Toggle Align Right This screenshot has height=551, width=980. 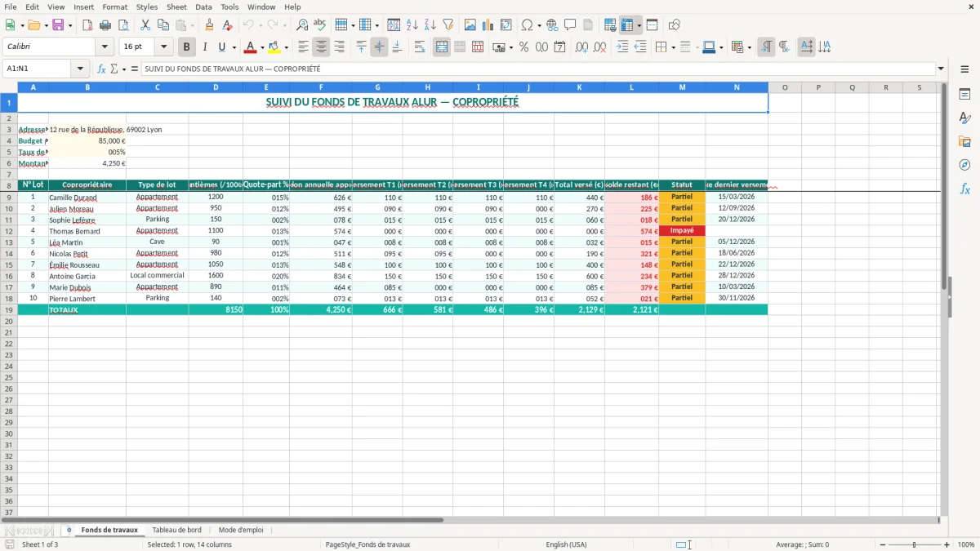pos(340,47)
